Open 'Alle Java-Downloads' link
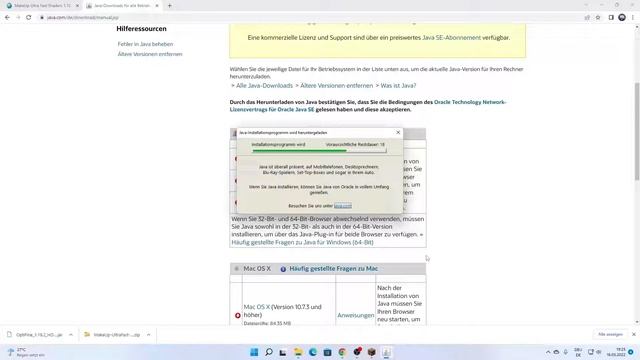This screenshot has height=360, width=640. [x=264, y=86]
